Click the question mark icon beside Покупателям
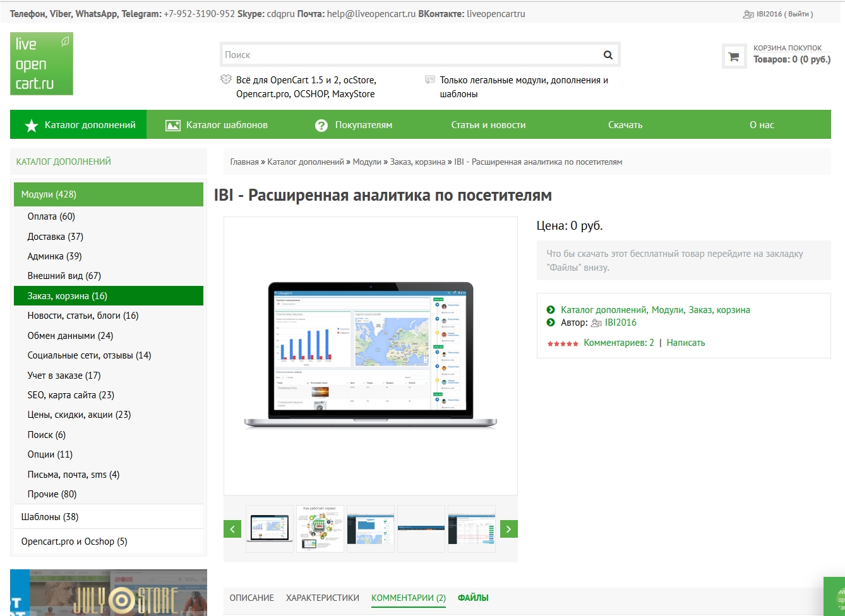Image resolution: width=845 pixels, height=616 pixels. 321,126
